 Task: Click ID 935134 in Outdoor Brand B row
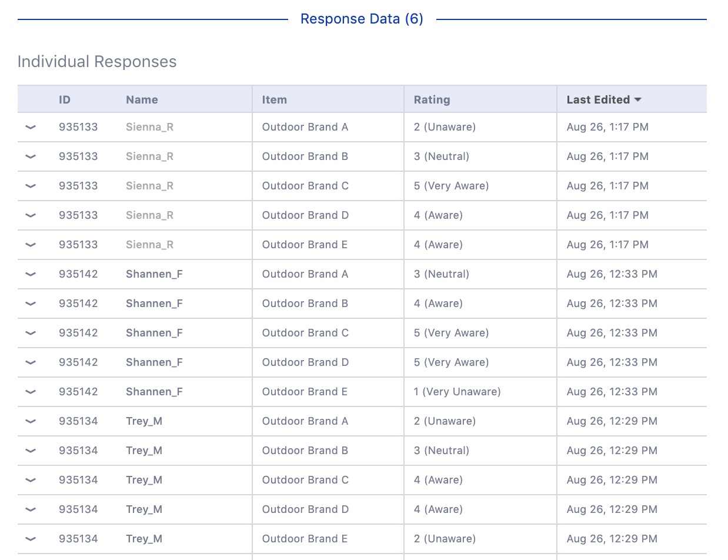pos(78,451)
